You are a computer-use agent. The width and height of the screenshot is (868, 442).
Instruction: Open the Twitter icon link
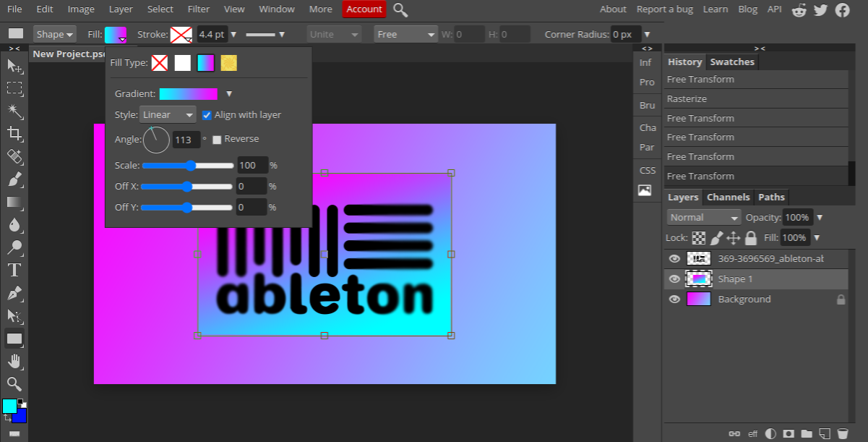click(x=820, y=9)
